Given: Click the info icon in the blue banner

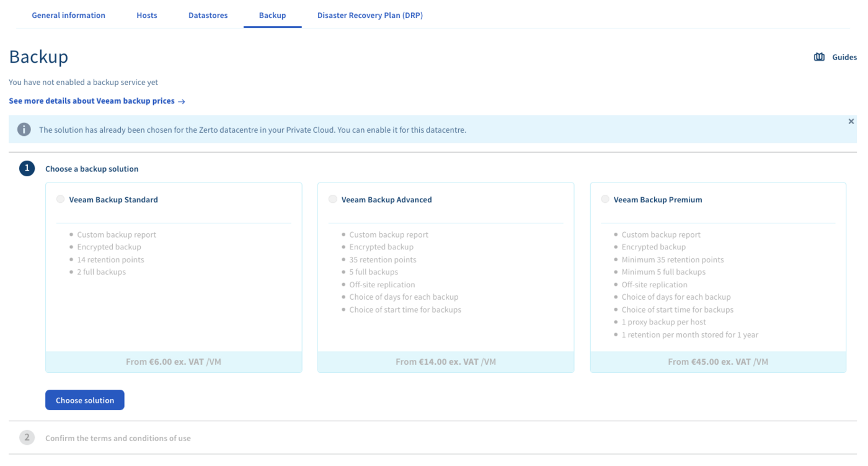Looking at the screenshot, I should coord(24,130).
